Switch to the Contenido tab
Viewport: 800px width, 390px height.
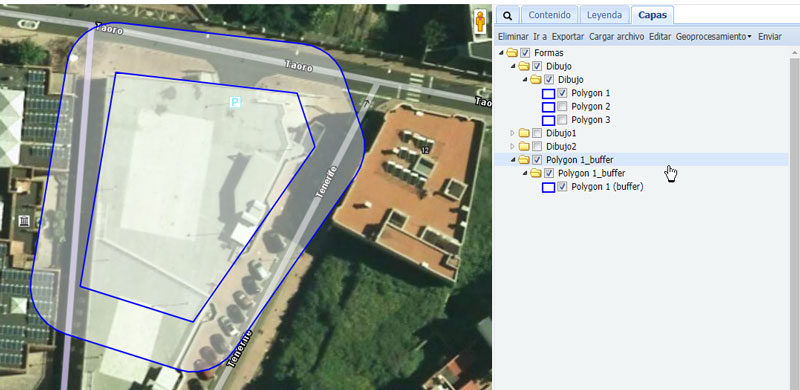[549, 15]
